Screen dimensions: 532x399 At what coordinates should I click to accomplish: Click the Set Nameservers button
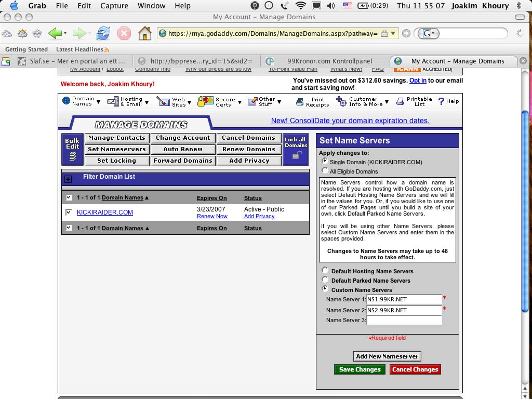(117, 149)
